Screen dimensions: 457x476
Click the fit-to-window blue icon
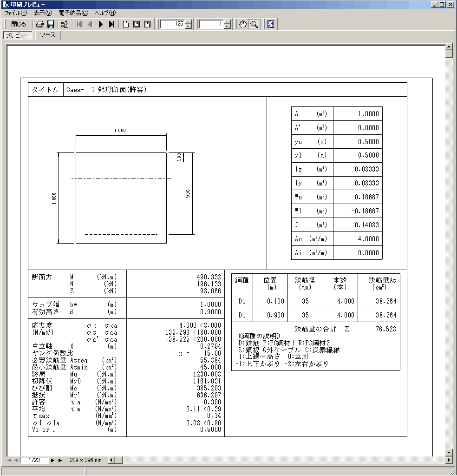(271, 24)
